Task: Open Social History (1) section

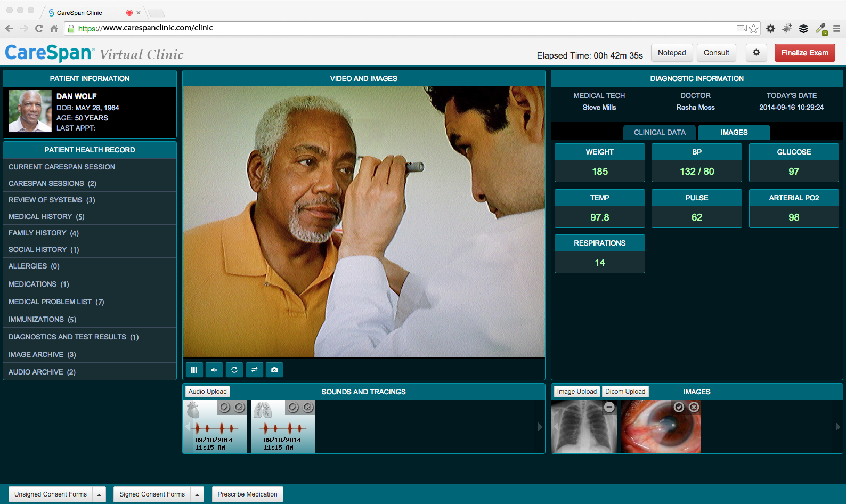Action: click(x=90, y=249)
